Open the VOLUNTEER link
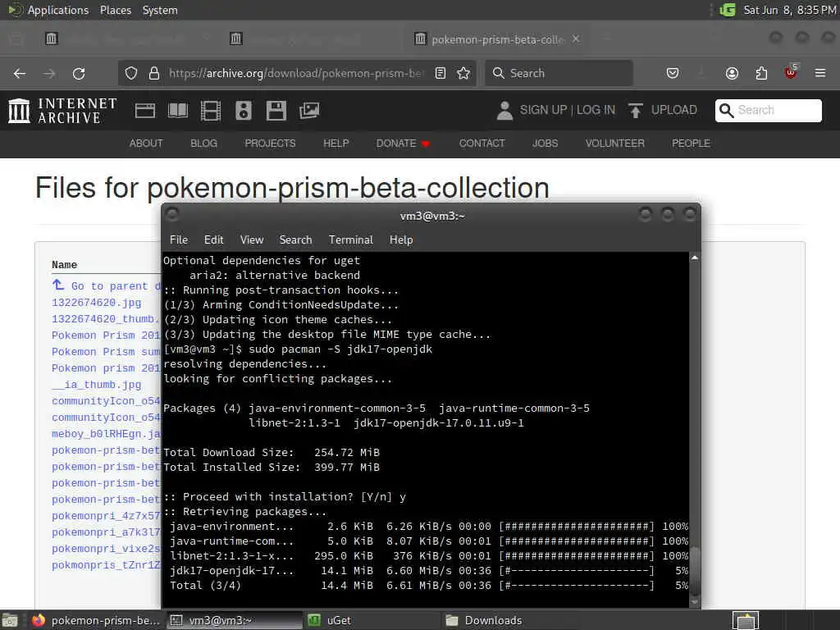840x630 pixels. [615, 144]
